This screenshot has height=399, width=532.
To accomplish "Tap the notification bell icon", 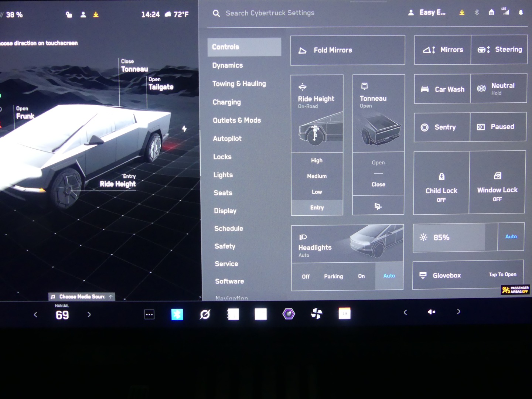I will pos(521,13).
